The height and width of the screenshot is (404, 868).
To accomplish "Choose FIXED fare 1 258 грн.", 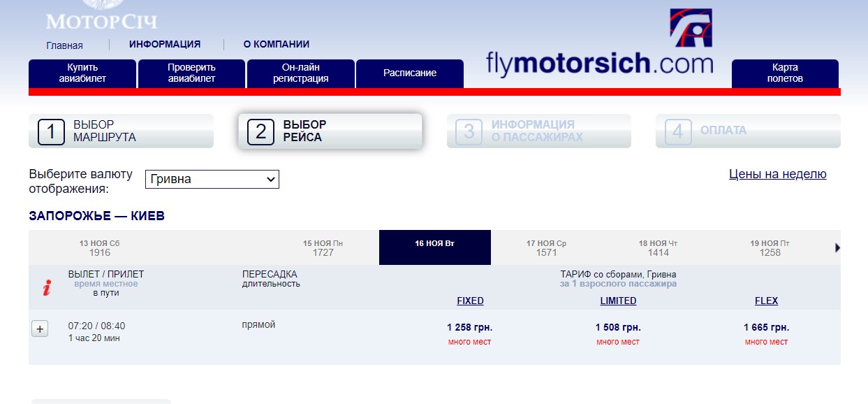I will 470,327.
